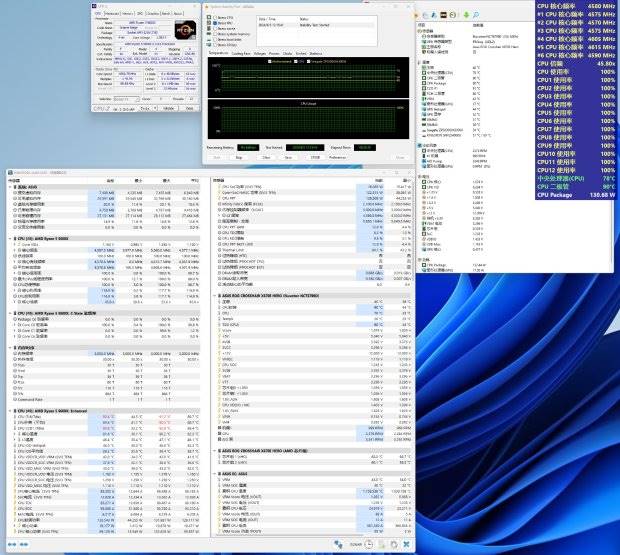Enable the Stress local disks checkbox

pos(215,40)
